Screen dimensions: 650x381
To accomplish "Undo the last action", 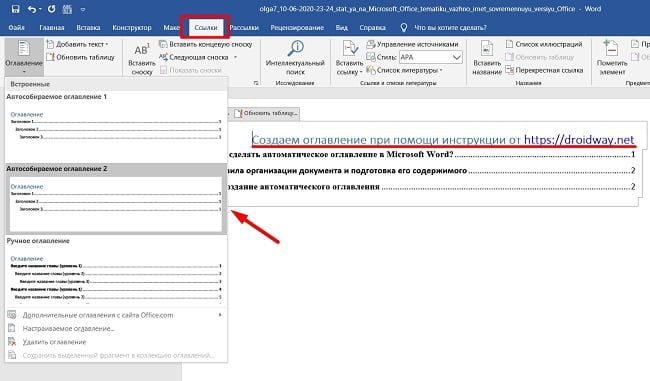I will [x=32, y=9].
